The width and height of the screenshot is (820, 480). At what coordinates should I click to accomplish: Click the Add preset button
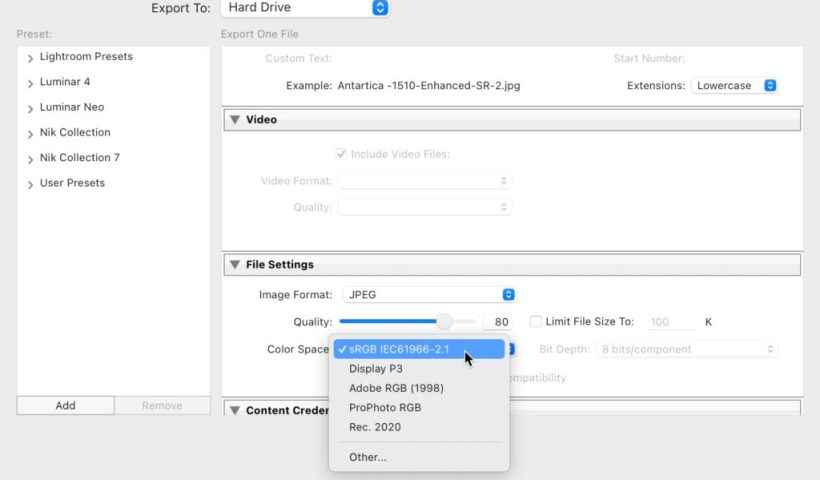[x=65, y=406]
